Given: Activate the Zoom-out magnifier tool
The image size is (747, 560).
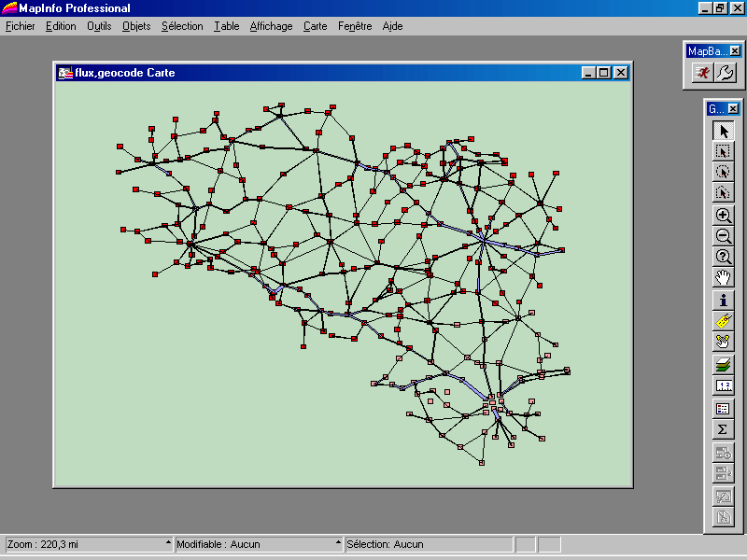Looking at the screenshot, I should click(723, 236).
